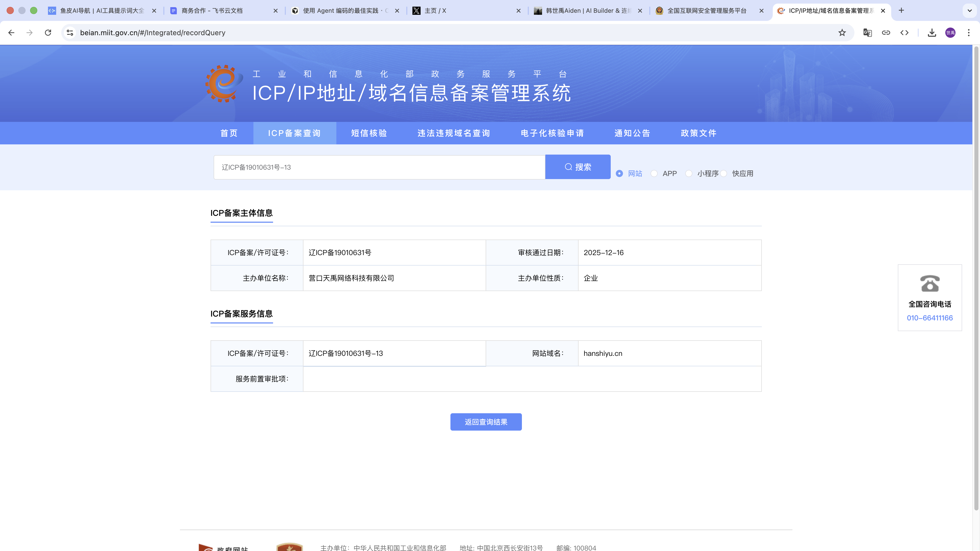Open the downloads icon
The image size is (980, 551).
coord(932,33)
